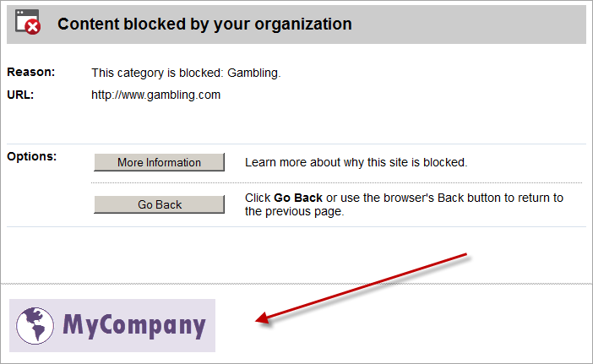Click the red arrow's tail end
The image size is (593, 364).
tap(465, 255)
